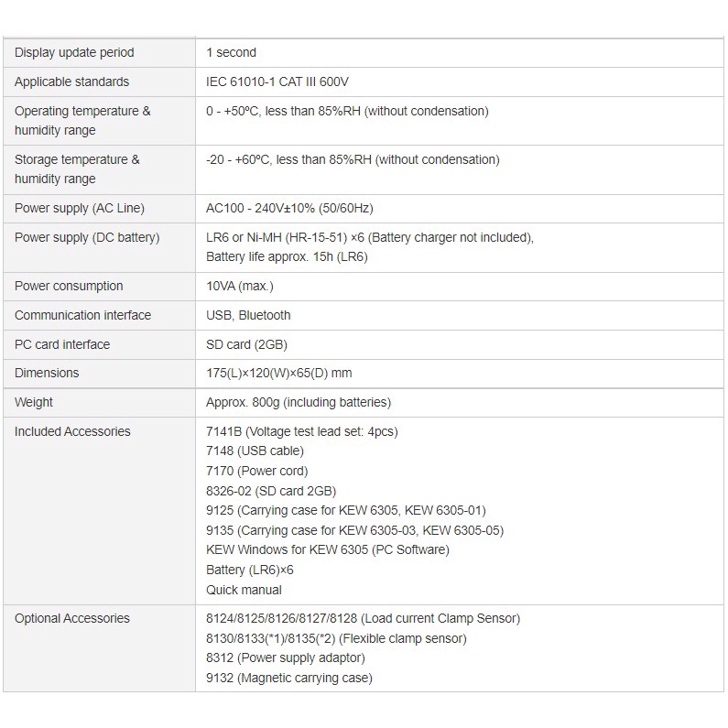Click the "Battery life approx. 15h (LR6)" line
The image size is (728, 728).
[x=287, y=256]
